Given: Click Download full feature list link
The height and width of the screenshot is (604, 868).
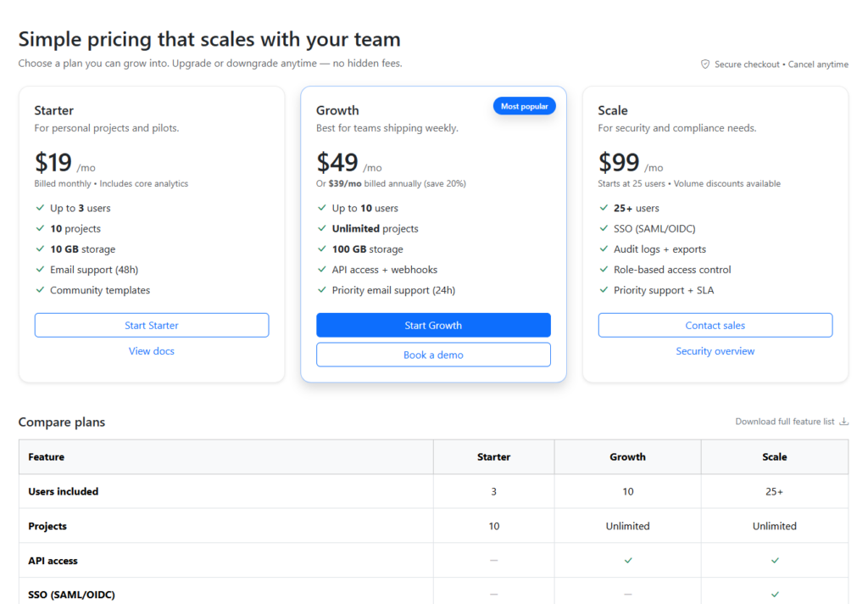Looking at the screenshot, I should [785, 422].
